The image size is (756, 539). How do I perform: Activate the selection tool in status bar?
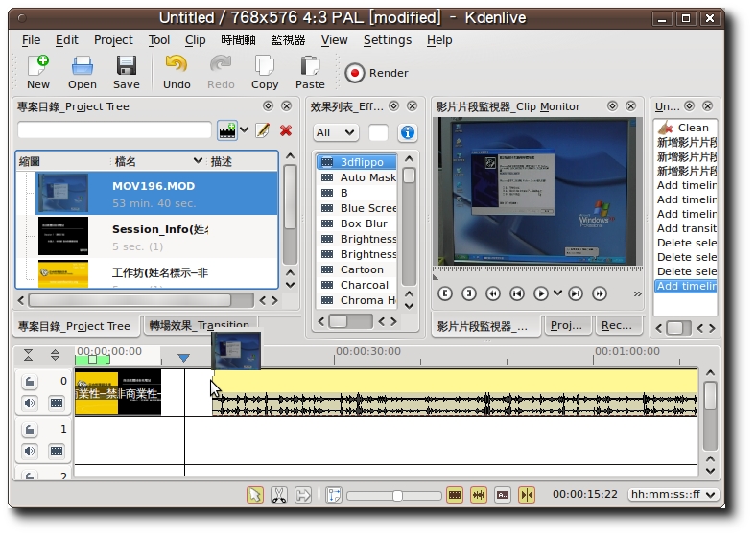[x=255, y=495]
